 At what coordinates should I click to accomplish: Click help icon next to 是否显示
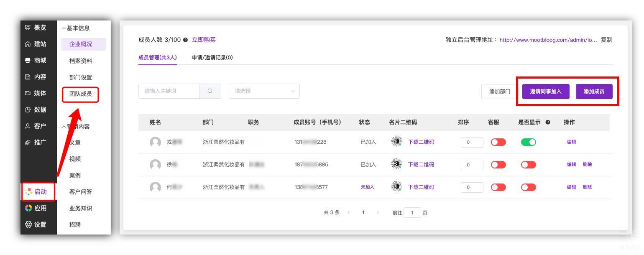tap(548, 122)
